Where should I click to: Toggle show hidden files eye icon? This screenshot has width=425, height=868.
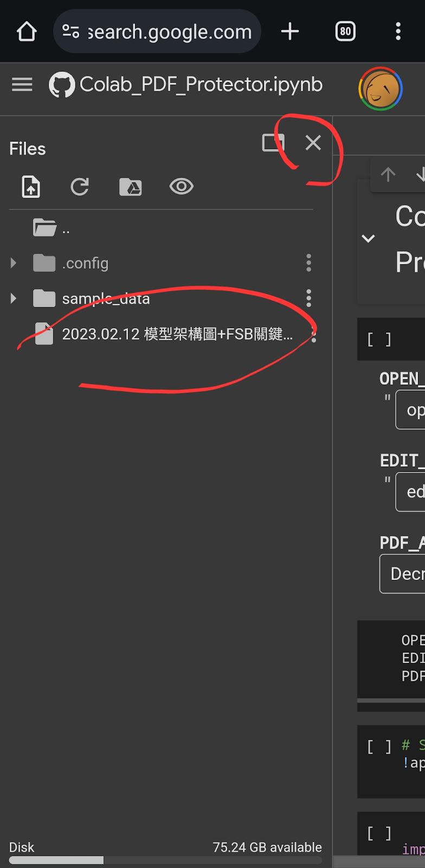click(182, 187)
